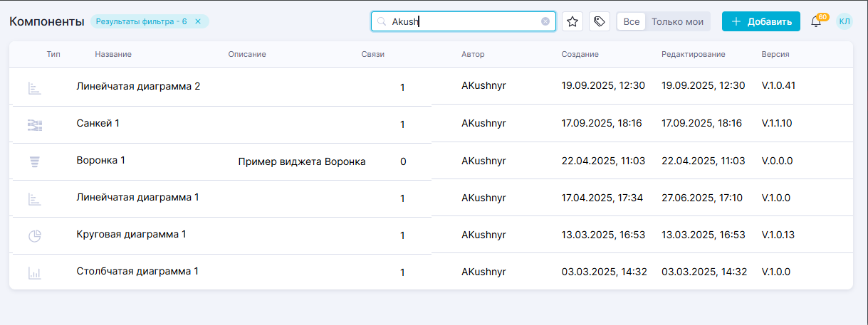Open the Линейчатая диаграмма 1 component
Image resolution: width=868 pixels, height=325 pixels.
[x=137, y=197]
